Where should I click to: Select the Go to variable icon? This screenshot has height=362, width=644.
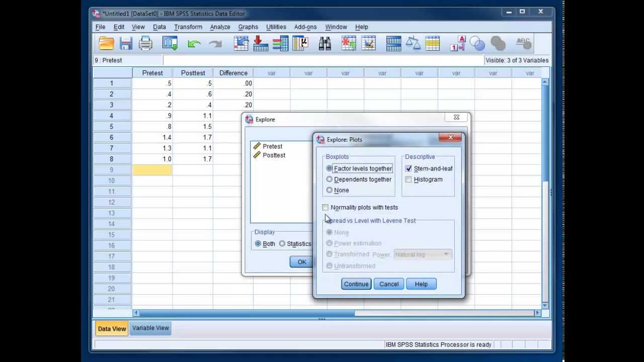click(261, 44)
